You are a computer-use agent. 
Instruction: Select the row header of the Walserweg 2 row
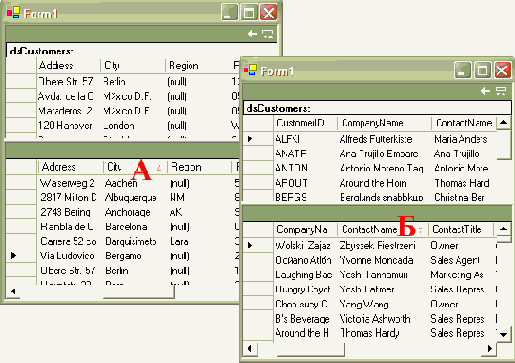pos(22,183)
